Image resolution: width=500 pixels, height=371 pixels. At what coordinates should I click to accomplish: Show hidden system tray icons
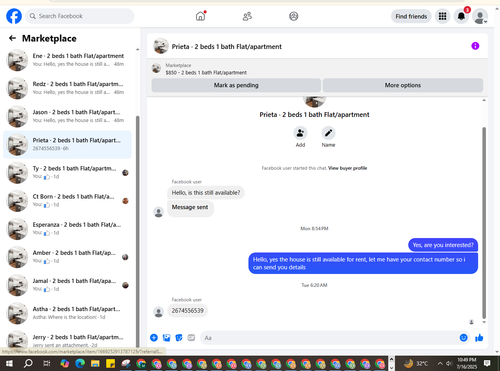pos(440,363)
